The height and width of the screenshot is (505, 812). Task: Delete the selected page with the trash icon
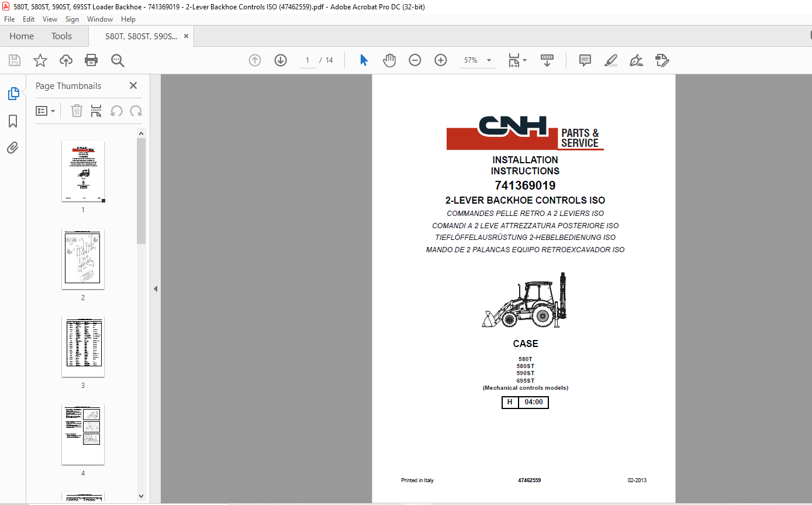(77, 111)
